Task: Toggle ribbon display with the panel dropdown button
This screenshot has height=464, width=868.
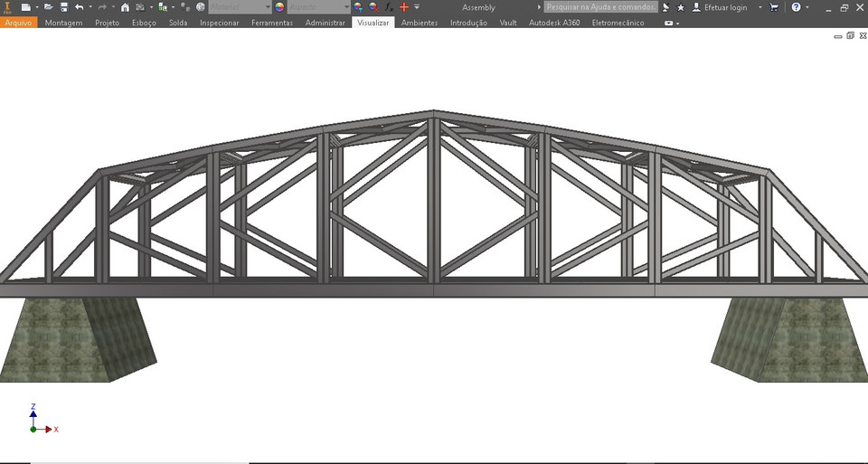Action: pyautogui.click(x=671, y=23)
